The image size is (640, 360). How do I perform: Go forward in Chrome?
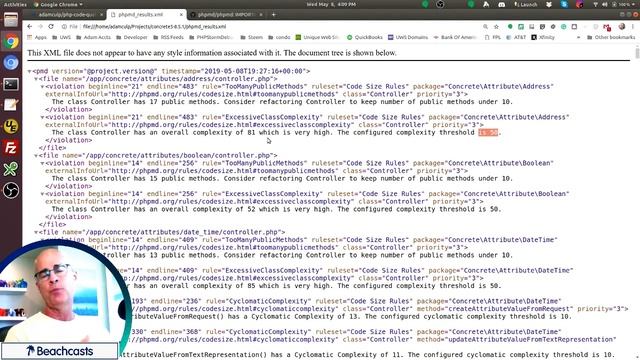click(40, 27)
